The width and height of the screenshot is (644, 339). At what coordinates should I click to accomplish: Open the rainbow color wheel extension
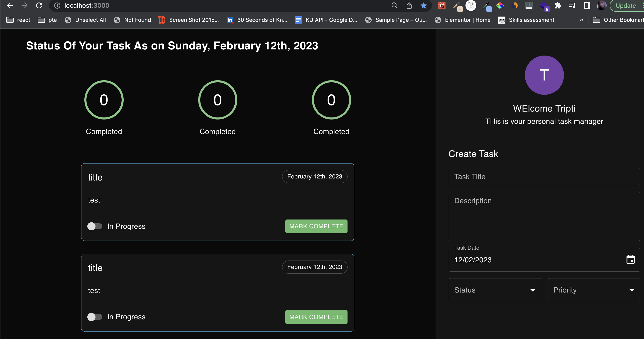pos(500,5)
